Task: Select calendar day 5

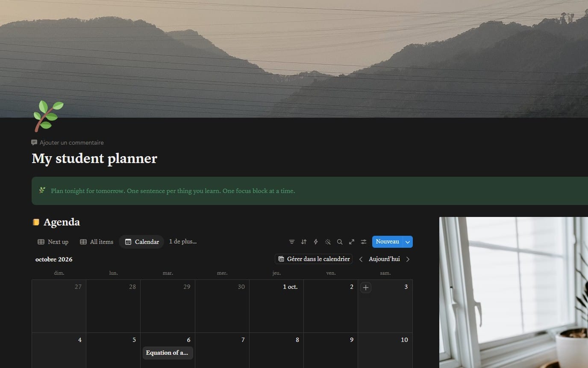Action: (113, 350)
